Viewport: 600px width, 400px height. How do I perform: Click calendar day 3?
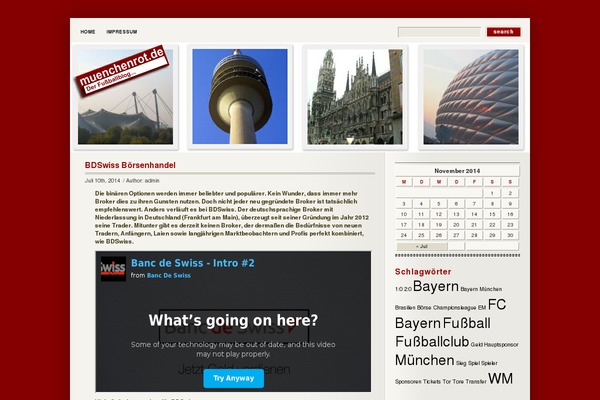pyautogui.click(x=404, y=204)
